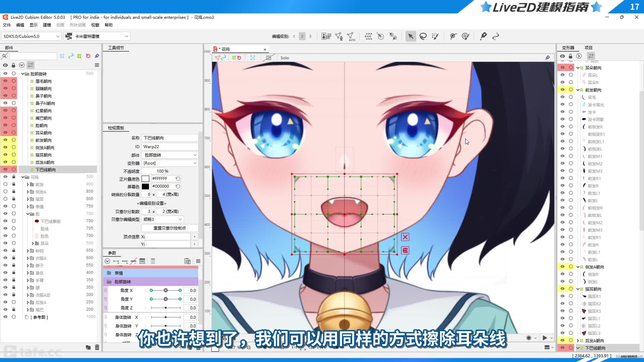This screenshot has height=362, width=644.
Task: Toggle the lock-all icon in parts header
Action: 13,65
